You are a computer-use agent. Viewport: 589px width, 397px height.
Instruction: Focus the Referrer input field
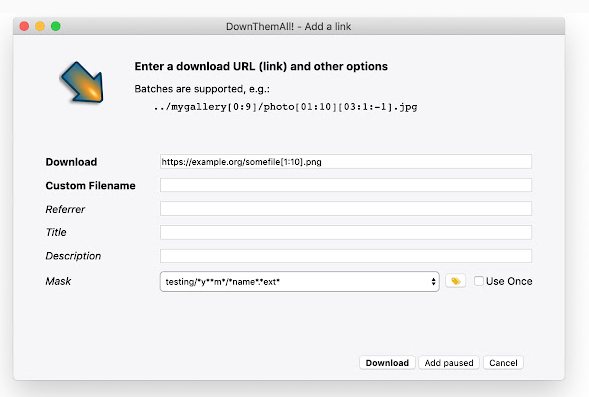pos(346,209)
